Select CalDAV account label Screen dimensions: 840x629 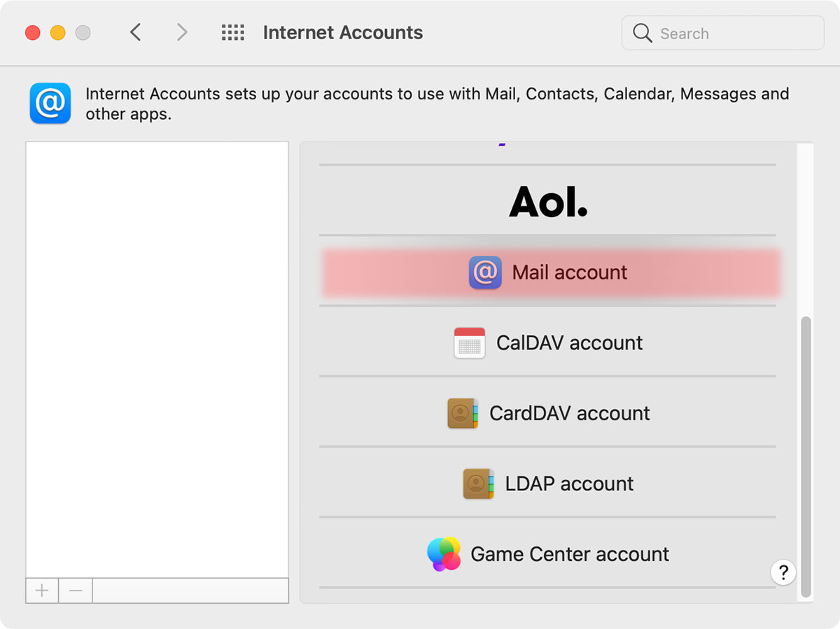click(x=569, y=343)
